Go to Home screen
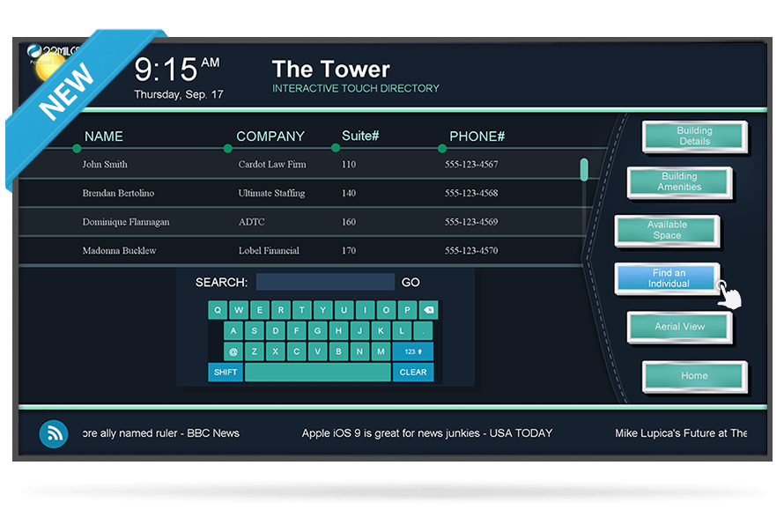The height and width of the screenshot is (532, 784). click(x=694, y=376)
